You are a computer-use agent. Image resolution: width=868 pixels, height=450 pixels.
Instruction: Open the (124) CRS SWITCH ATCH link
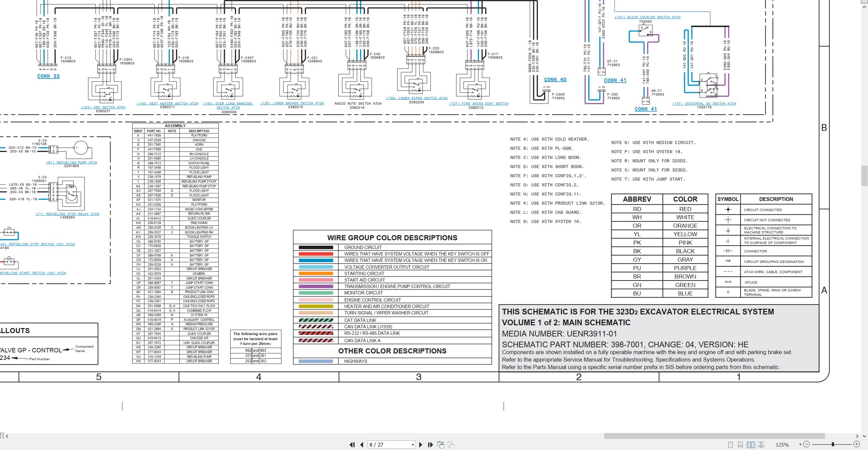tap(103, 107)
